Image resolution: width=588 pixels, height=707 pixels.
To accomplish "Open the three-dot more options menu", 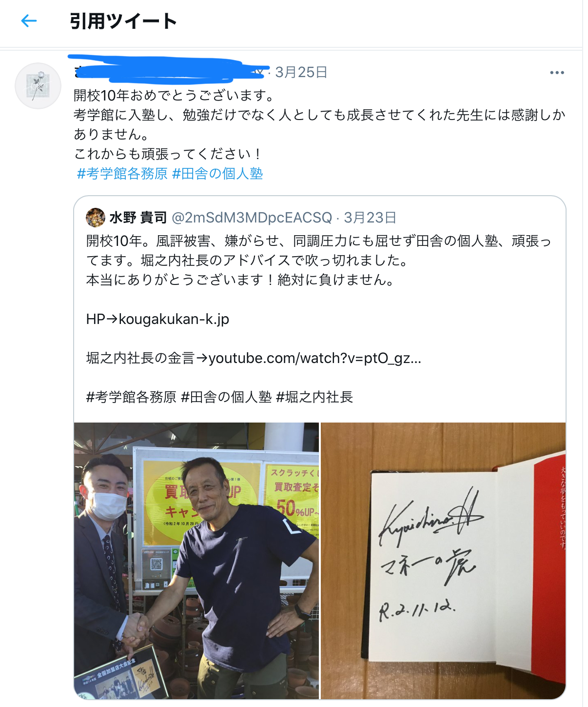I will coord(557,72).
